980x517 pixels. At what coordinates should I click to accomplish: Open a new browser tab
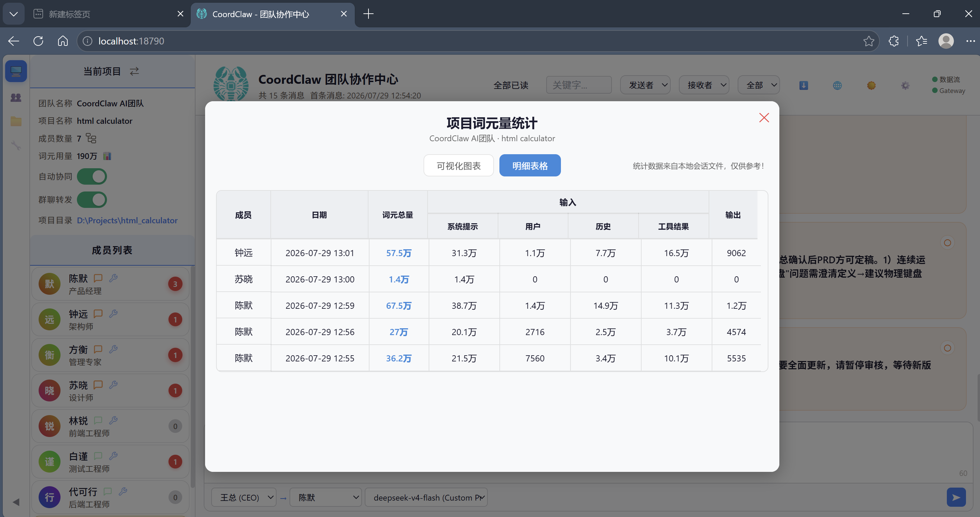point(368,14)
